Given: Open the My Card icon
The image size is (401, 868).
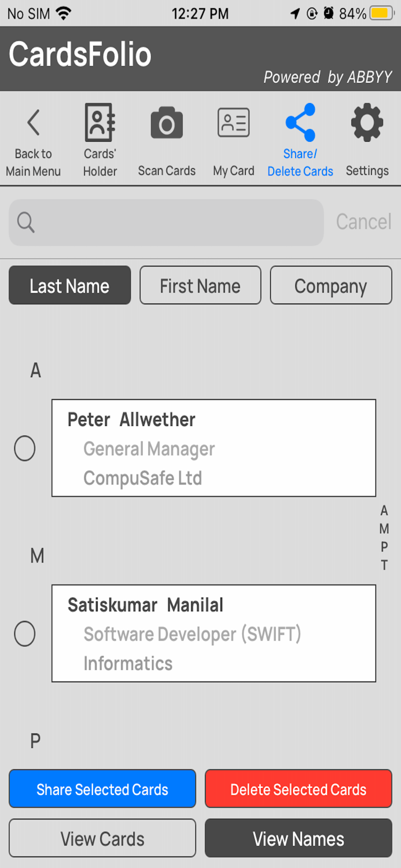Looking at the screenshot, I should [234, 123].
